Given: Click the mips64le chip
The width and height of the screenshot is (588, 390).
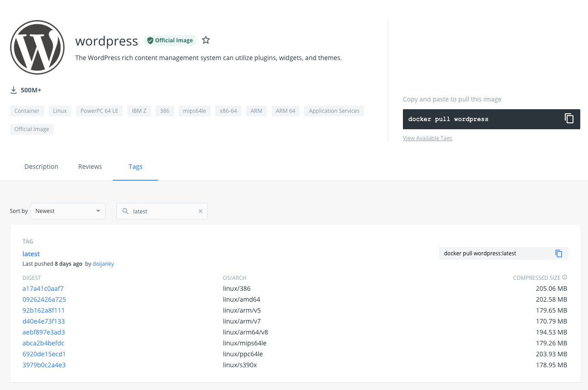Looking at the screenshot, I should pos(195,111).
